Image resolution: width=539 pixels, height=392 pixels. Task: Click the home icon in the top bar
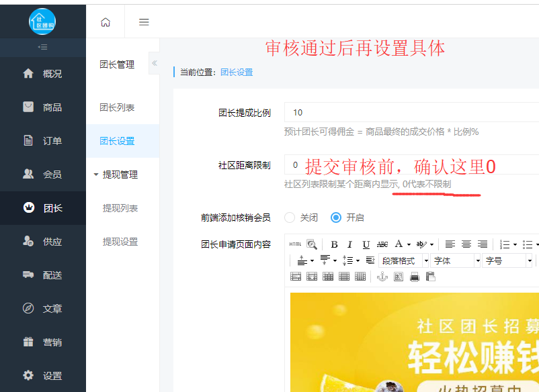106,22
